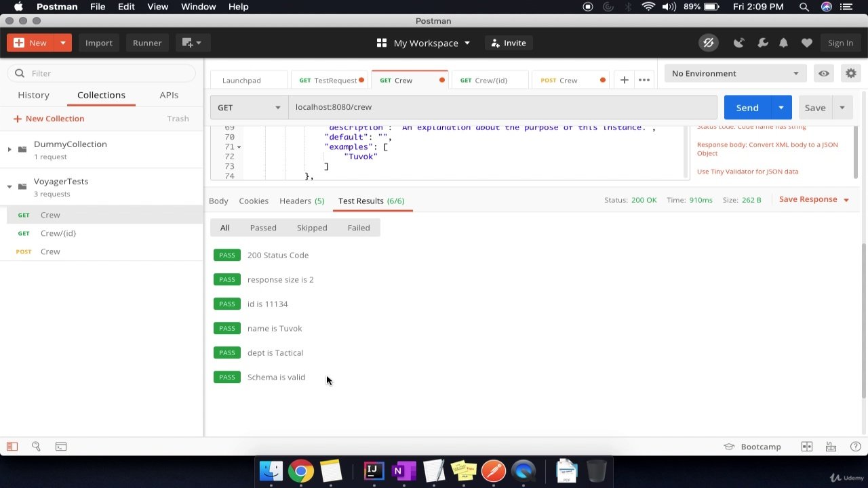Open the tab options ellipsis menu
Image resolution: width=868 pixels, height=488 pixels.
(x=644, y=80)
